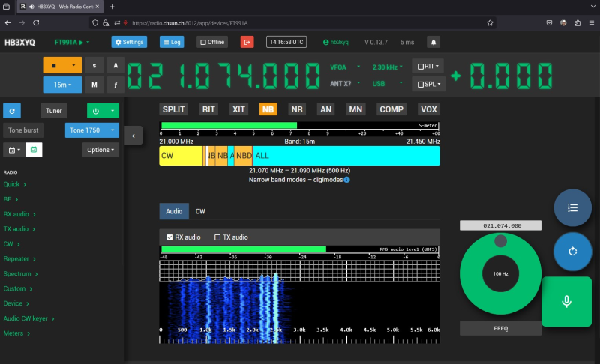The width and height of the screenshot is (600, 364).
Task: Toggle the NB noise blanker button
Action: [x=268, y=109]
